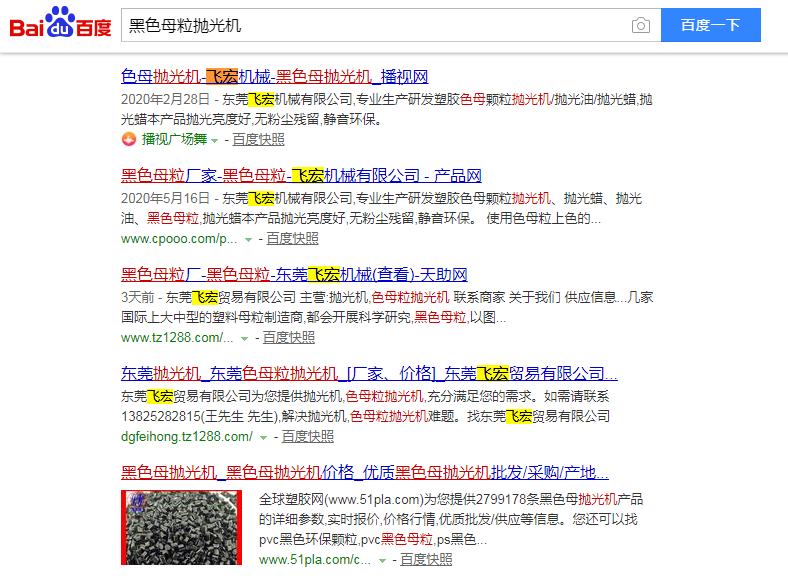Open 百度快照 for dgfeihong.tz1288.com result

[308, 436]
